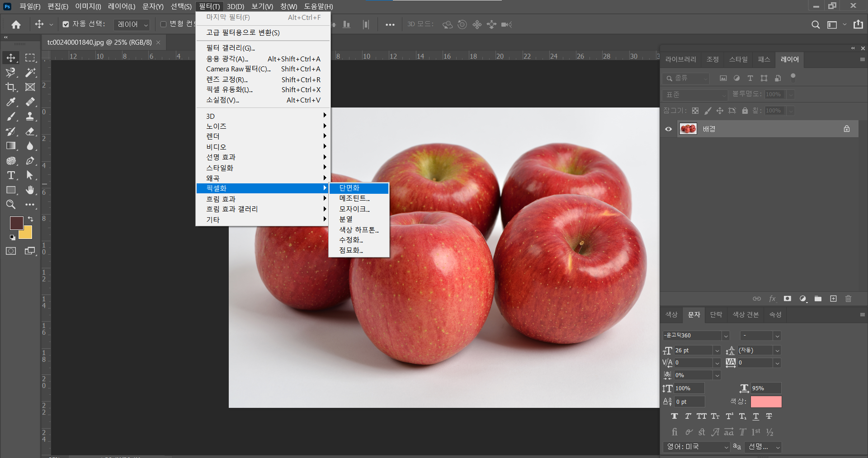Expand the font size 26 pt dropdown

click(x=717, y=351)
